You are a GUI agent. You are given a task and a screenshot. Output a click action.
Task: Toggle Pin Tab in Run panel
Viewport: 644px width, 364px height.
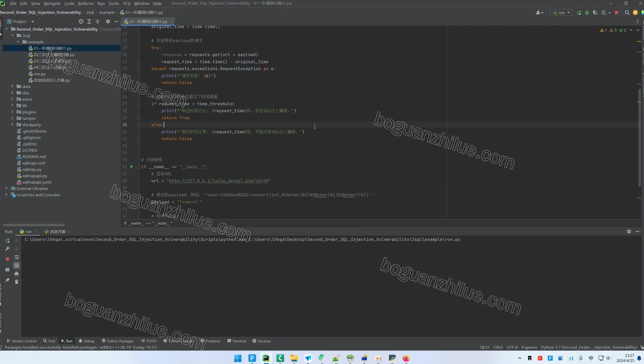click(x=7, y=280)
